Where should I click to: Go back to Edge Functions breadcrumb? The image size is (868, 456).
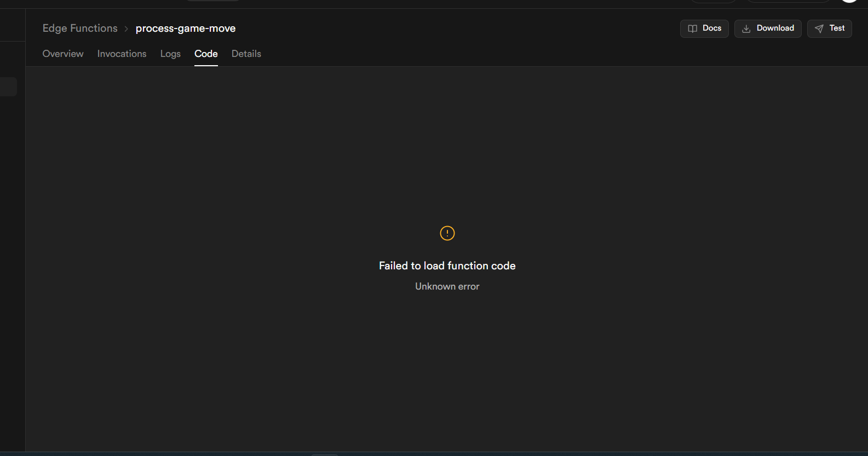click(x=80, y=28)
